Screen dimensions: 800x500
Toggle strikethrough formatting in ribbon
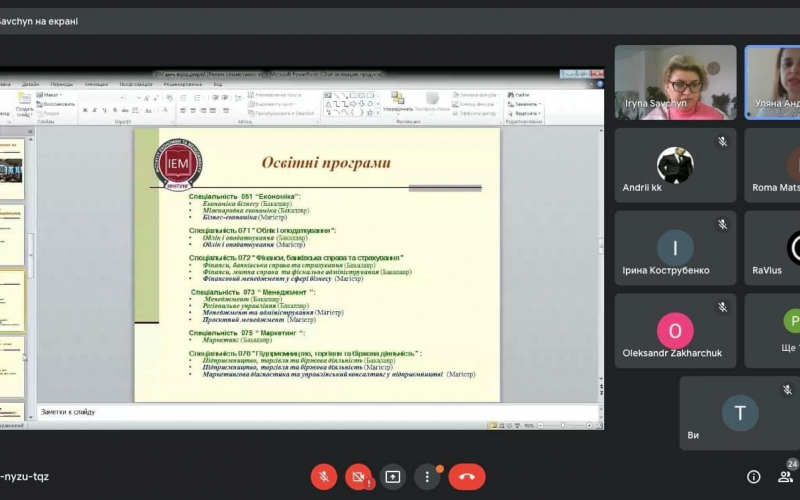click(x=125, y=110)
